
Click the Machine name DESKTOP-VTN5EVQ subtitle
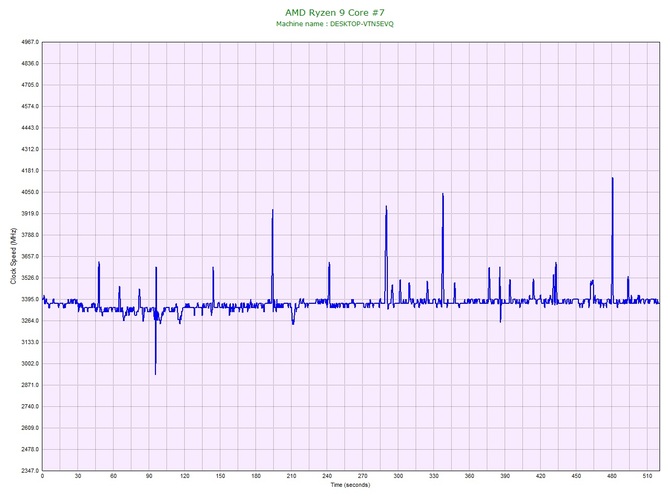pyautogui.click(x=335, y=24)
